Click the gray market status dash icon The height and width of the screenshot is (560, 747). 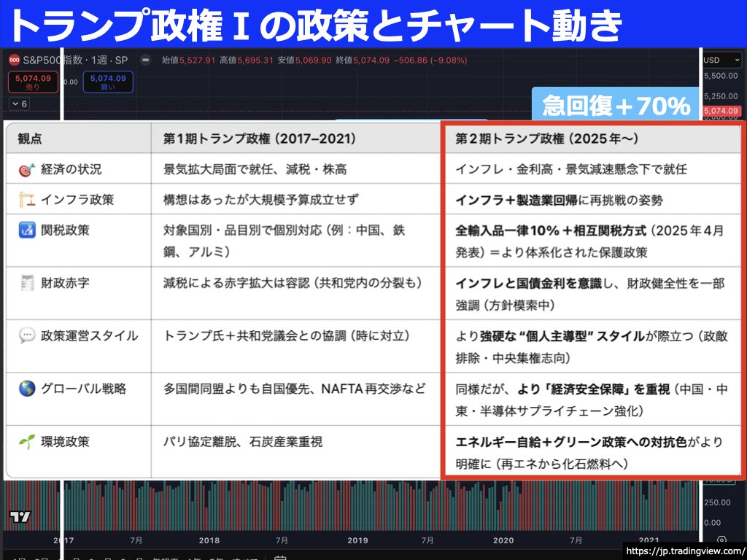coord(146,60)
